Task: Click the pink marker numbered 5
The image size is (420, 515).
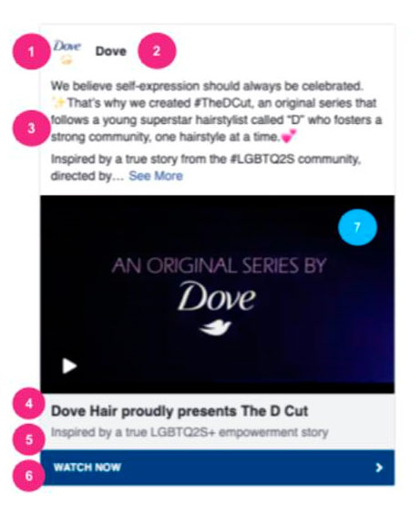Action: (28, 439)
